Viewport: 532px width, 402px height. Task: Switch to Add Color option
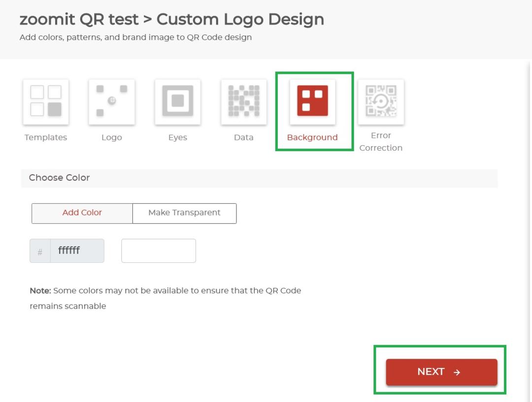pos(82,213)
